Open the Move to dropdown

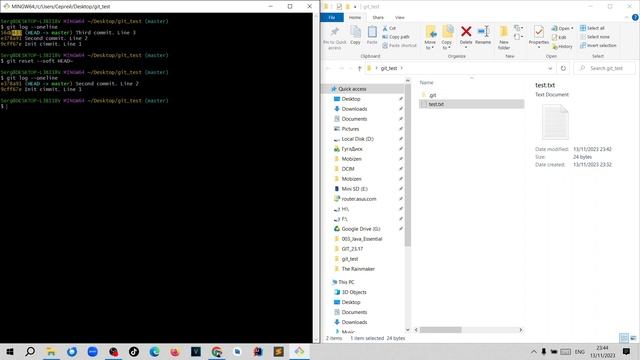[430, 45]
